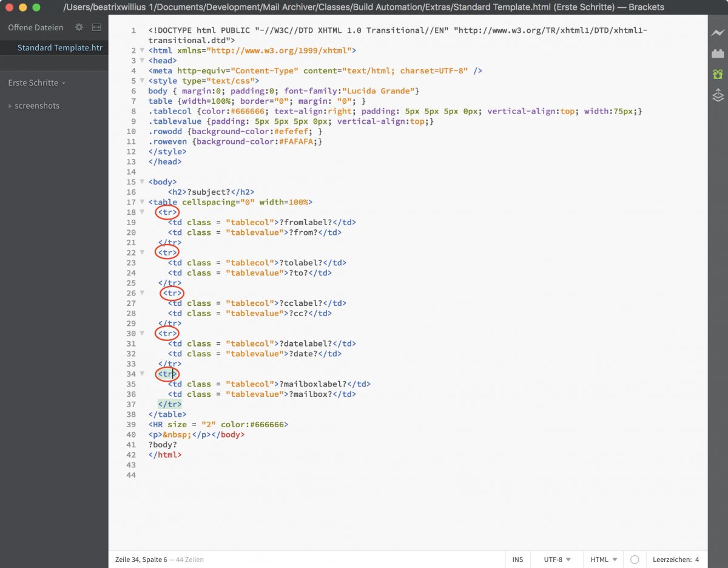Collapse the body tag fold on line 15
The height and width of the screenshot is (568, 728).
[142, 182]
